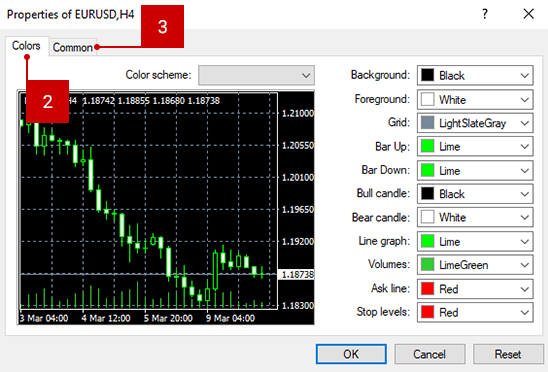548x372 pixels.
Task: Switch to the Common tab
Action: (x=73, y=47)
